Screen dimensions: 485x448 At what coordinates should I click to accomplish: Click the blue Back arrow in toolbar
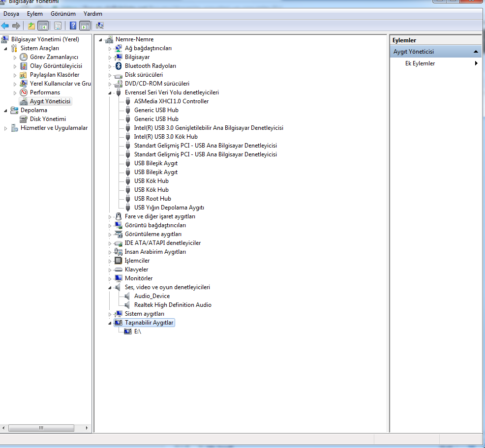pyautogui.click(x=5, y=26)
